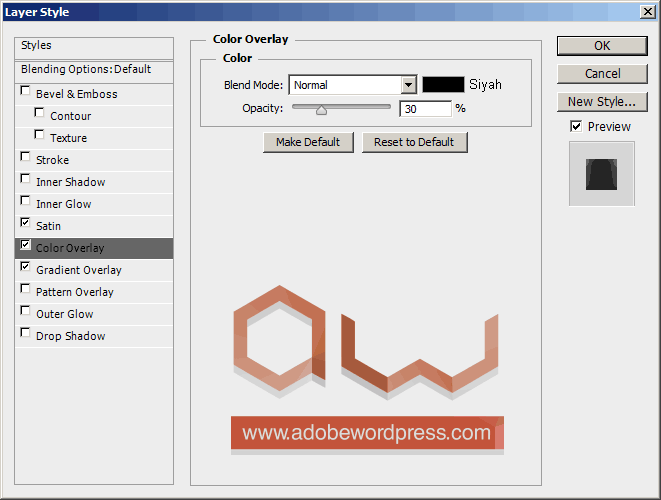Open the Stroke settings label
The height and width of the screenshot is (500, 661).
point(52,160)
